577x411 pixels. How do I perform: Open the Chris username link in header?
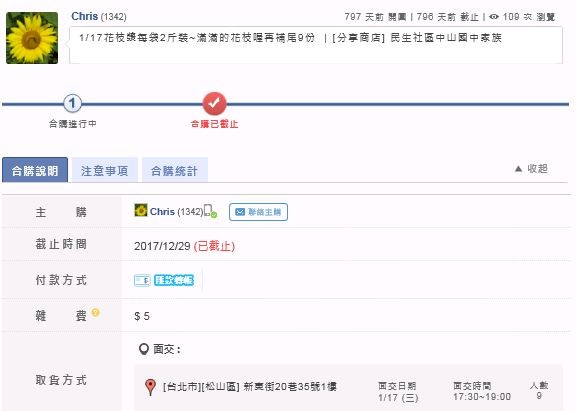[x=84, y=16]
